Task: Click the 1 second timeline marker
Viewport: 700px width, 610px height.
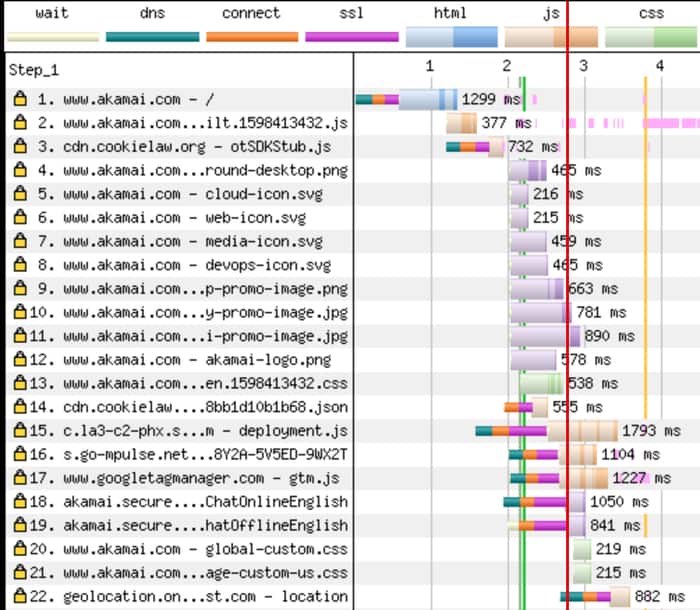Action: point(430,66)
